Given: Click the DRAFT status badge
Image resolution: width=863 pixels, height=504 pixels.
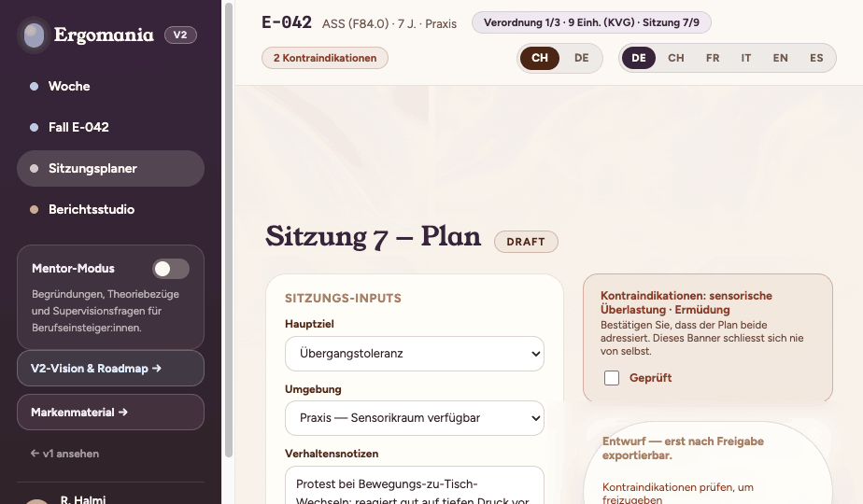Looking at the screenshot, I should coord(526,242).
